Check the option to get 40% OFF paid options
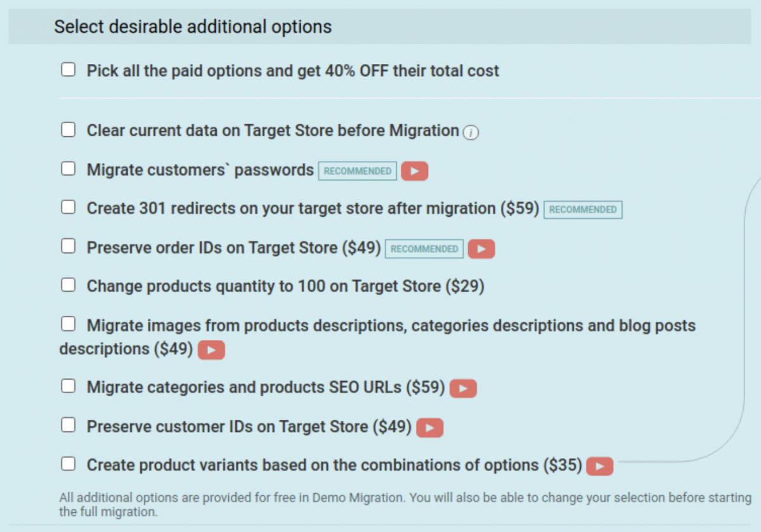 [x=68, y=69]
